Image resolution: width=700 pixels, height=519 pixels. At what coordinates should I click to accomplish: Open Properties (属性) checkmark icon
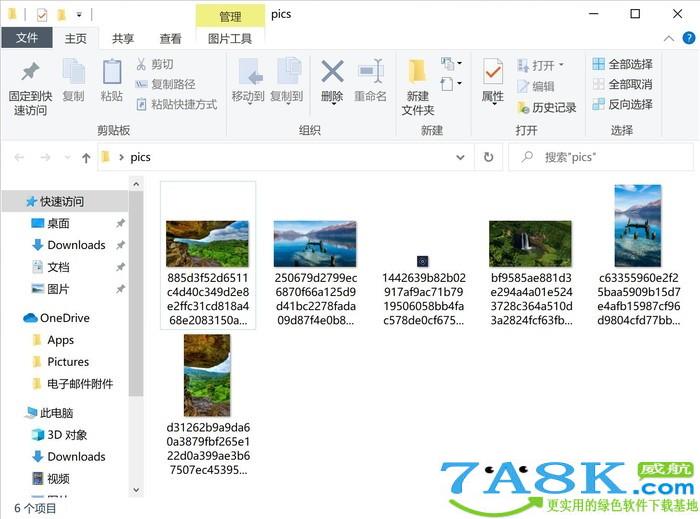click(x=493, y=71)
